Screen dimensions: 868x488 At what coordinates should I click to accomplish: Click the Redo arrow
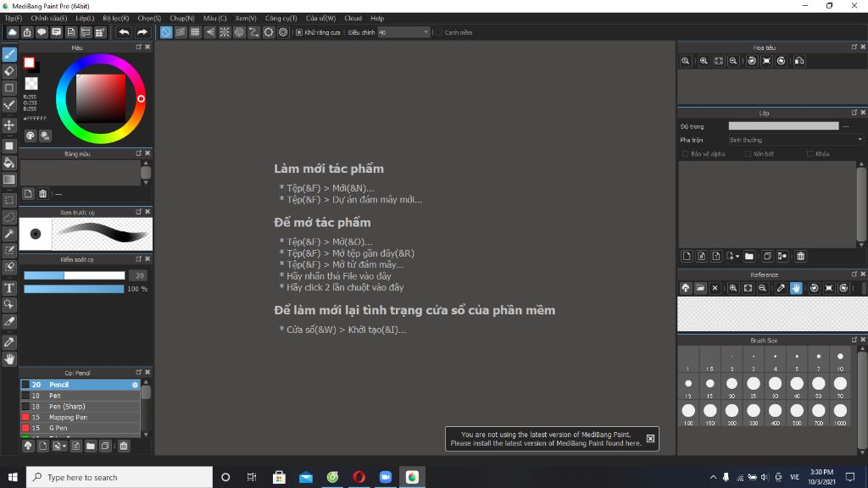[x=142, y=32]
